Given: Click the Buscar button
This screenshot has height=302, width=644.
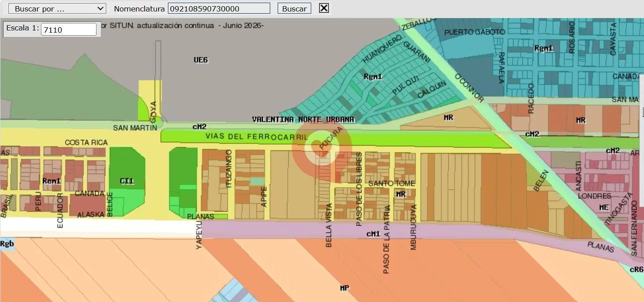Looking at the screenshot, I should coord(294,8).
